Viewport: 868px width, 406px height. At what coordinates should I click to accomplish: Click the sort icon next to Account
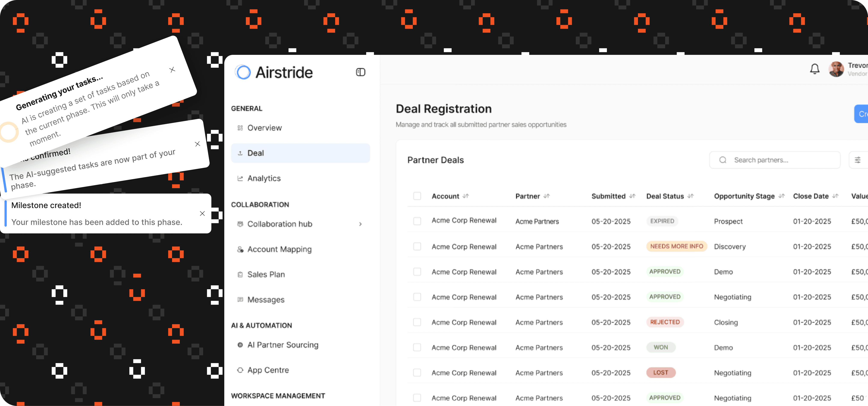point(466,196)
